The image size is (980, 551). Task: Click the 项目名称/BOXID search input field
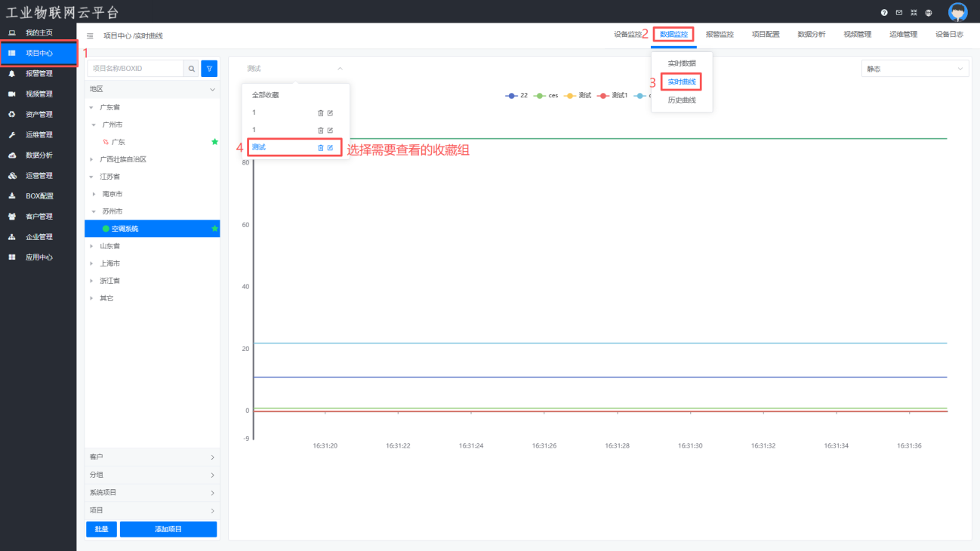tap(136, 69)
